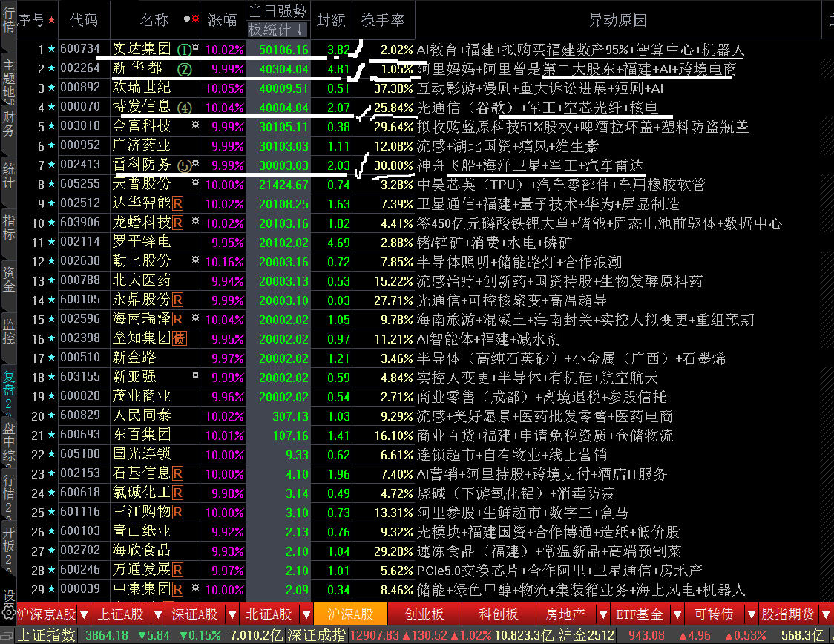Sort by the 封额 column header

(331, 20)
